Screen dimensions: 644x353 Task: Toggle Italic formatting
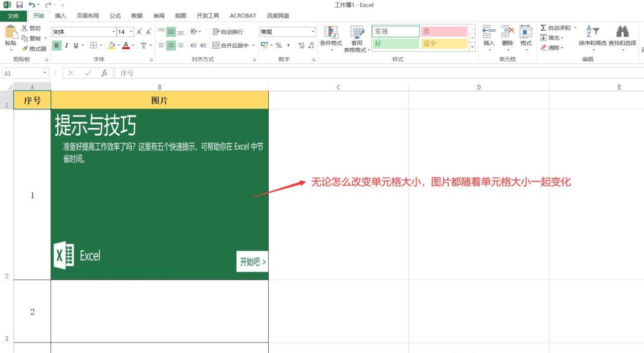tap(66, 45)
